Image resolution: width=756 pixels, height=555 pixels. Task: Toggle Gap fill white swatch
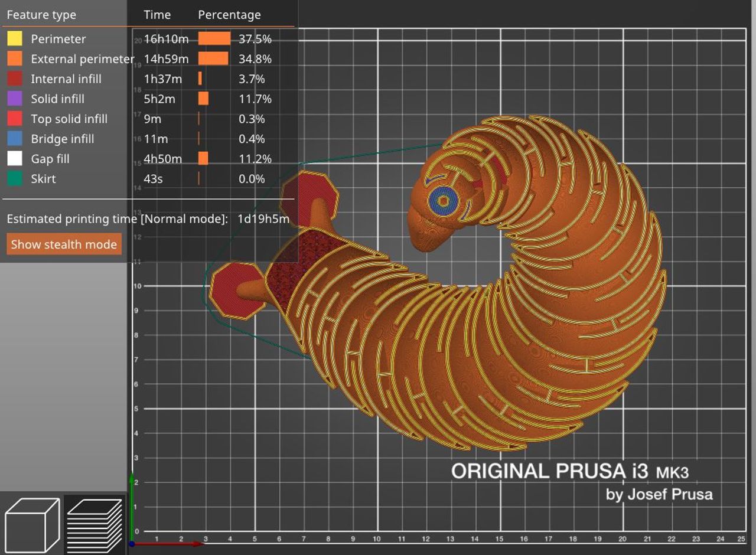(15, 159)
